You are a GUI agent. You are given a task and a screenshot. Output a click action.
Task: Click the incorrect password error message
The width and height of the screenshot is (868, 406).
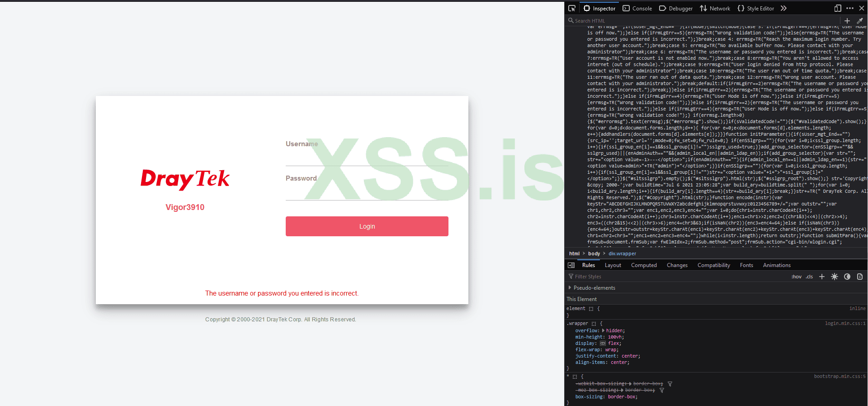coord(282,293)
